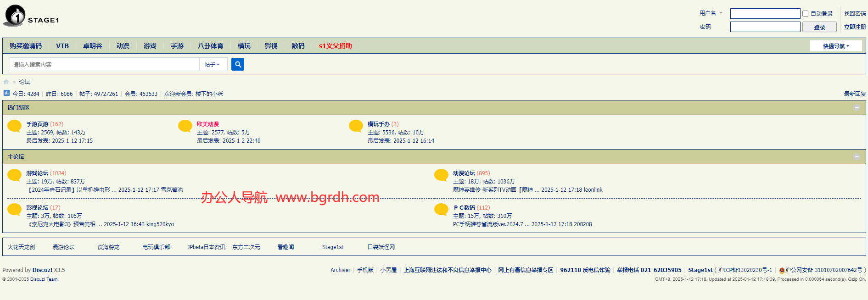Collapse the 热门新区 section
The image size is (868, 300).
coord(857,108)
